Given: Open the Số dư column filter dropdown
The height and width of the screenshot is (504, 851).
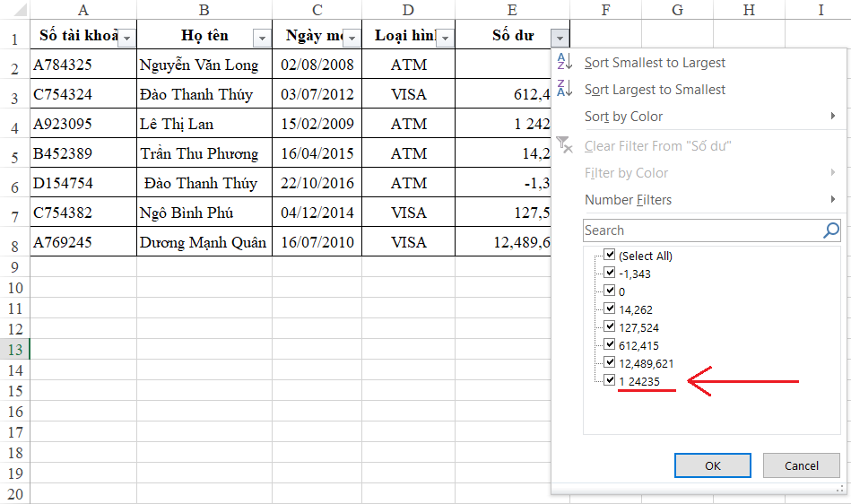Looking at the screenshot, I should pos(560,38).
